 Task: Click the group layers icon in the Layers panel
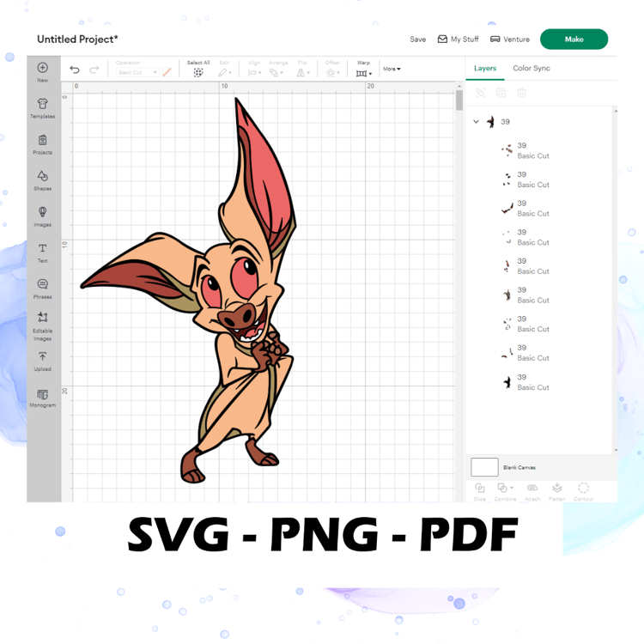(480, 93)
